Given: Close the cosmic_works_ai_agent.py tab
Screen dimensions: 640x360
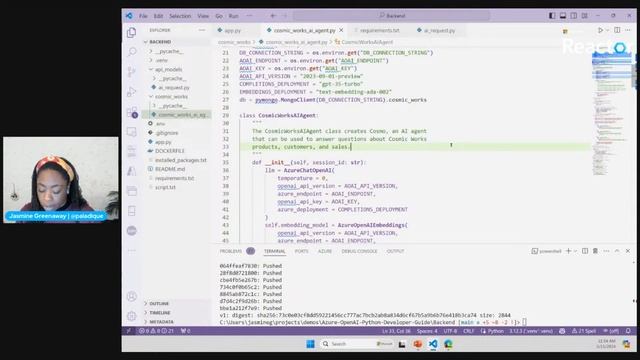Looking at the screenshot, I should pos(341,30).
